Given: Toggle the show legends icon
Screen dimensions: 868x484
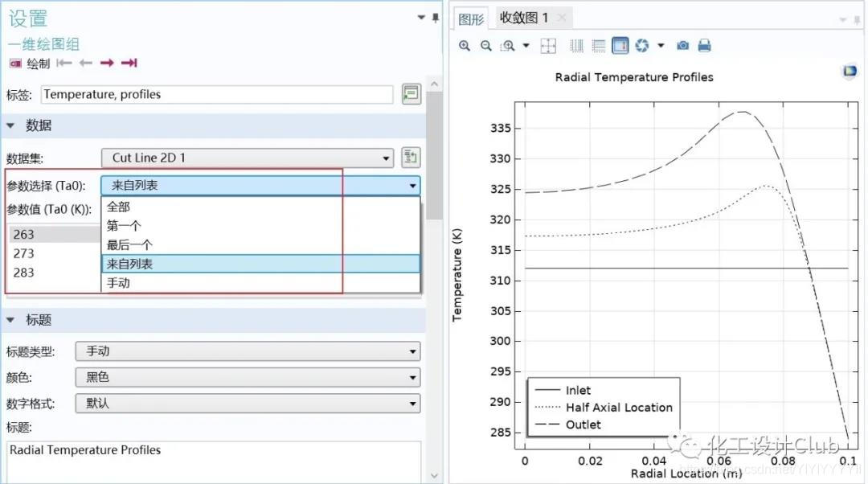Looking at the screenshot, I should pos(620,45).
